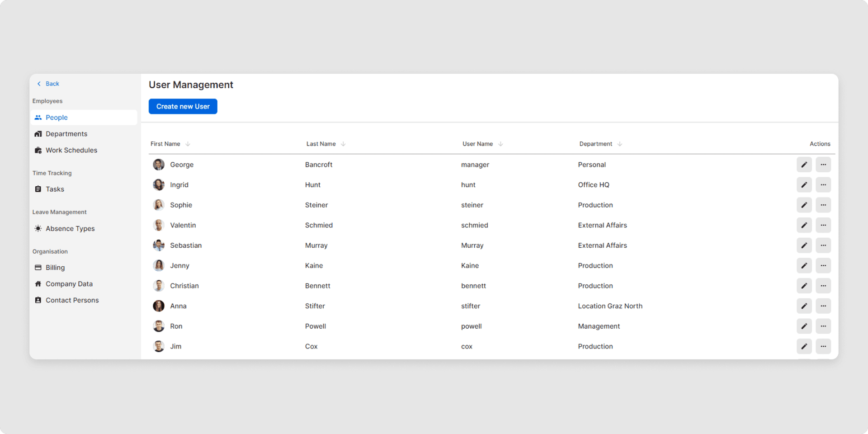This screenshot has width=868, height=434.
Task: Open Contact Persons page
Action: tap(72, 300)
